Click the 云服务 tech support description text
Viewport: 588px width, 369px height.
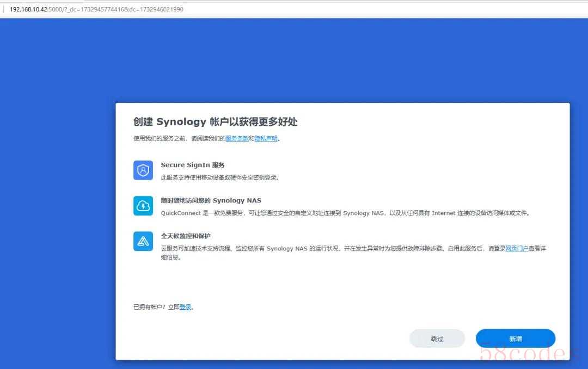327,249
